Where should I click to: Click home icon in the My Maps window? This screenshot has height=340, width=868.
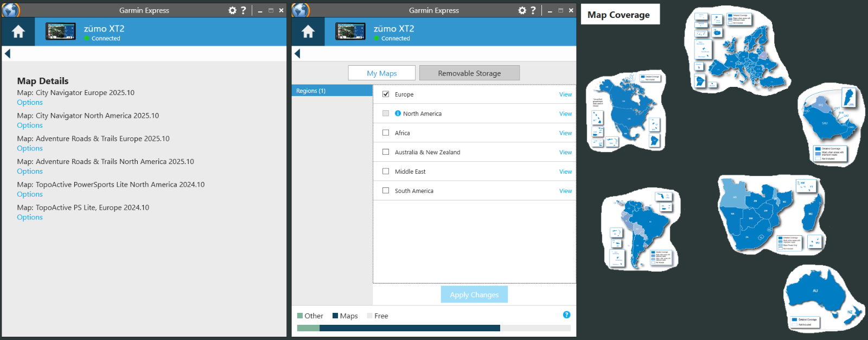(308, 32)
